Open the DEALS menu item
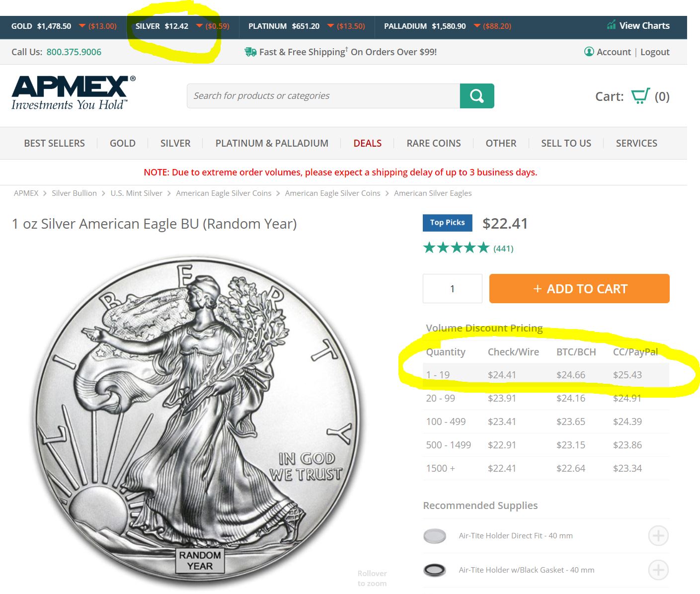The height and width of the screenshot is (594, 700). click(x=368, y=143)
